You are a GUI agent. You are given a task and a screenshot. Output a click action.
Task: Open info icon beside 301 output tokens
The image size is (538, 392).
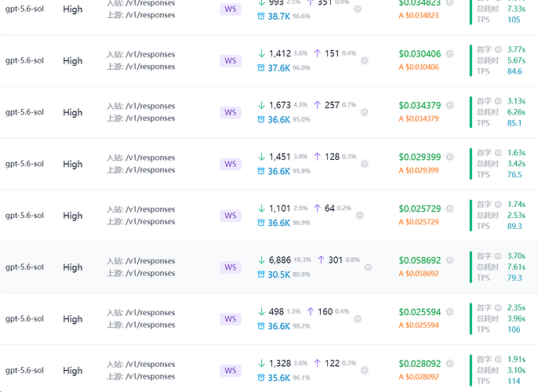pyautogui.click(x=368, y=267)
